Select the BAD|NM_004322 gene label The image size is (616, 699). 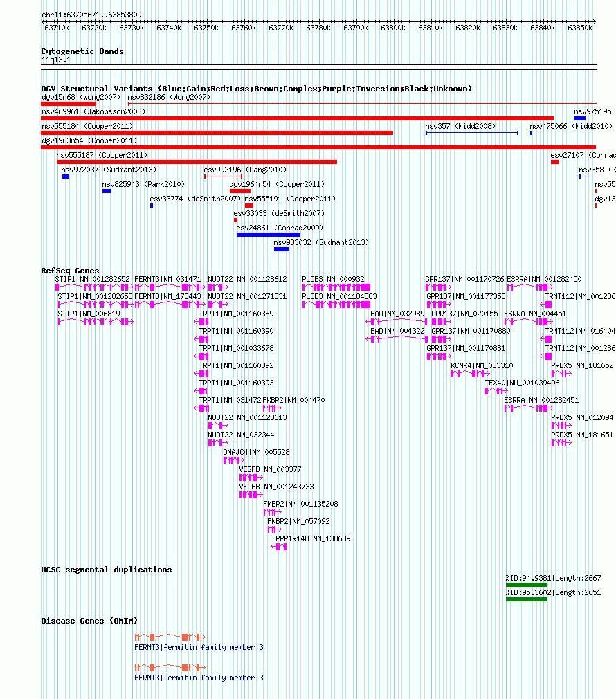coord(397,332)
